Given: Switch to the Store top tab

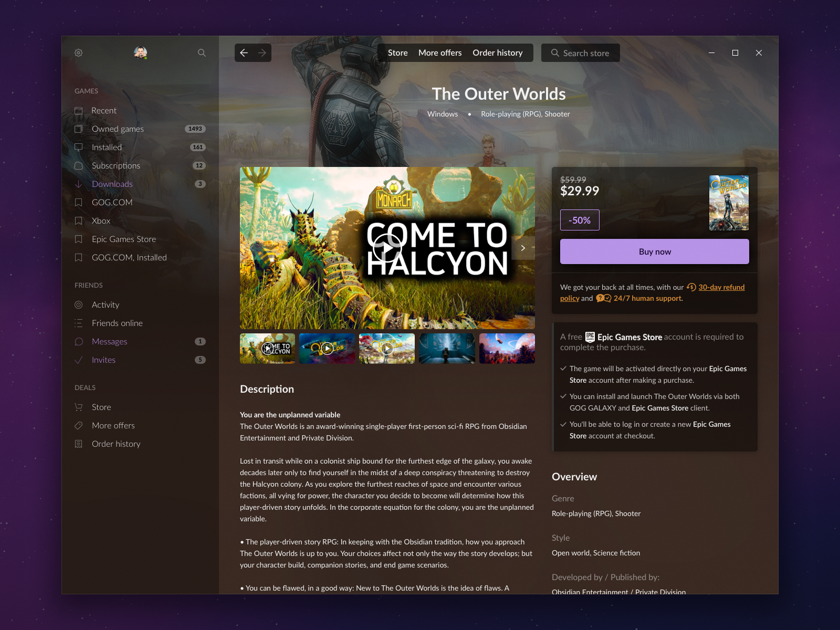Looking at the screenshot, I should [398, 52].
